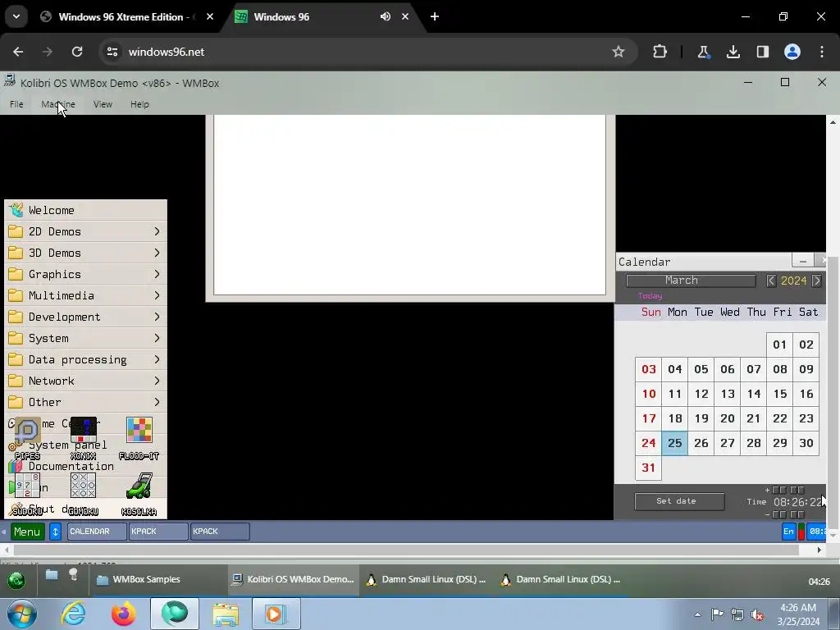840x630 pixels.
Task: Select day 31 in the calendar
Action: (x=648, y=468)
